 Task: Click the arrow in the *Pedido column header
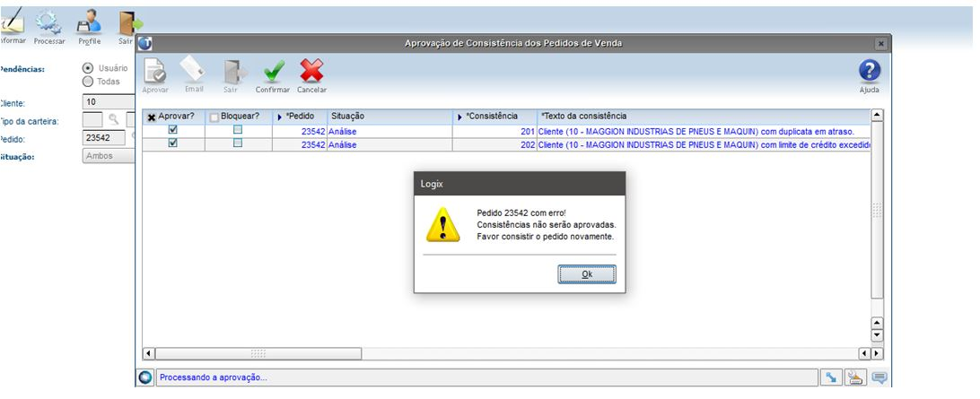(x=279, y=117)
